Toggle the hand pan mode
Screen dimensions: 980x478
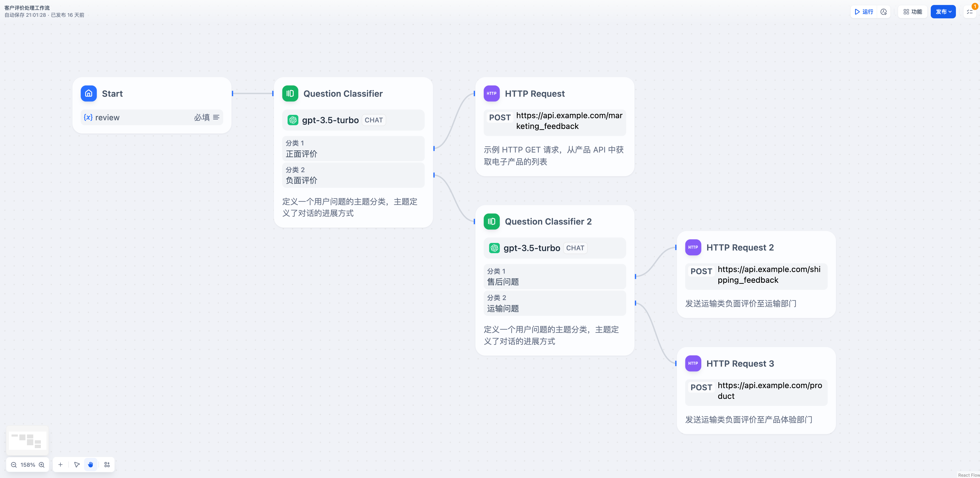[91, 465]
